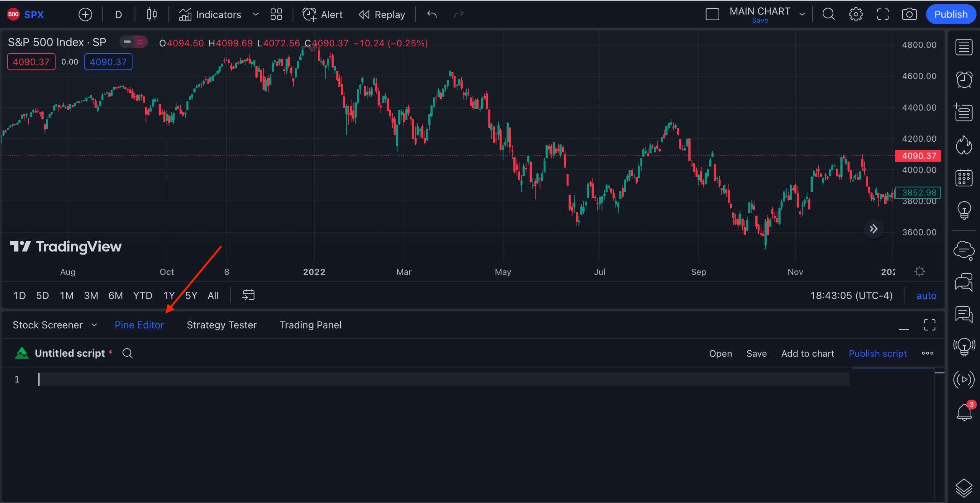Maximize the bottom panel

[x=929, y=325]
